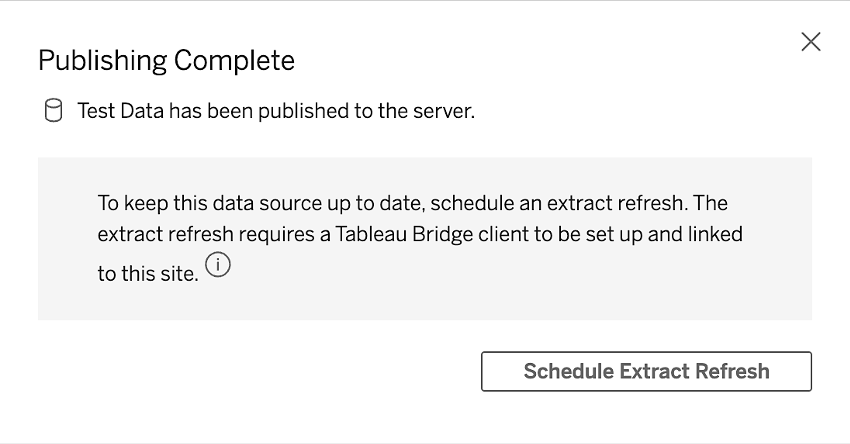Click the word "The" ending the first notice line
This screenshot has height=444, width=850.
click(710, 203)
